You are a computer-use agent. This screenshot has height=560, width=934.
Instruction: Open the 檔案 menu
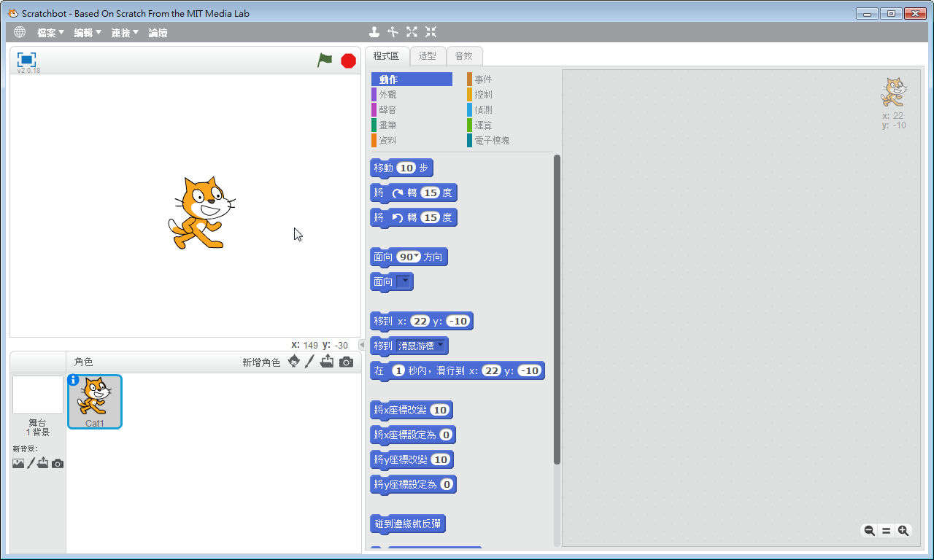pyautogui.click(x=50, y=33)
